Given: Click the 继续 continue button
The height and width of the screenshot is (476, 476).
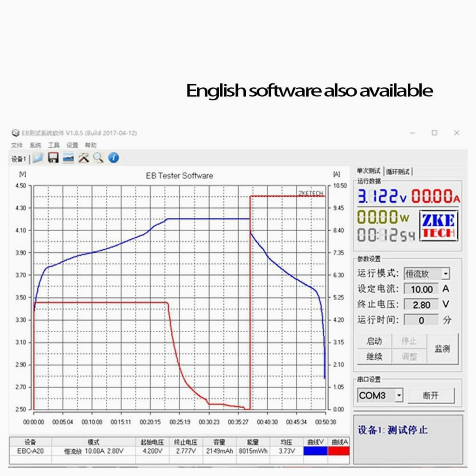Looking at the screenshot, I should (x=374, y=357).
